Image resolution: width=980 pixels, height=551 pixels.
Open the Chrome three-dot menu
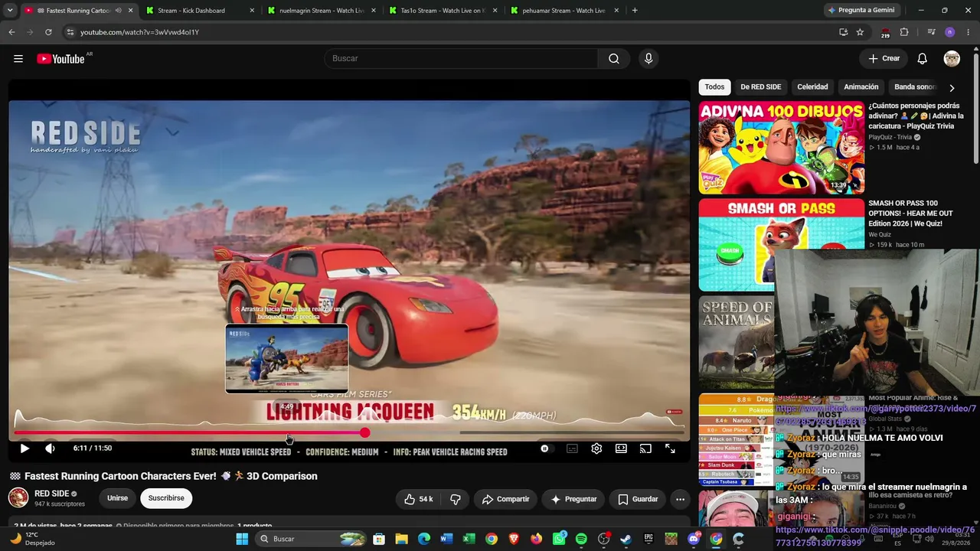(x=967, y=32)
